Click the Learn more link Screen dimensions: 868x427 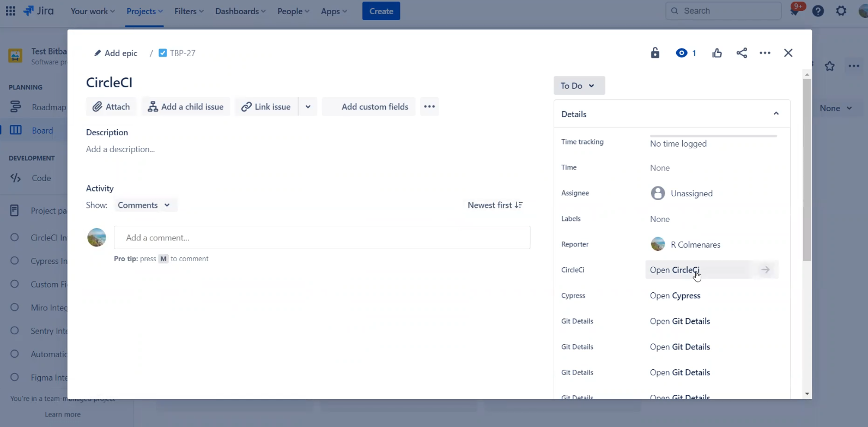pos(63,414)
